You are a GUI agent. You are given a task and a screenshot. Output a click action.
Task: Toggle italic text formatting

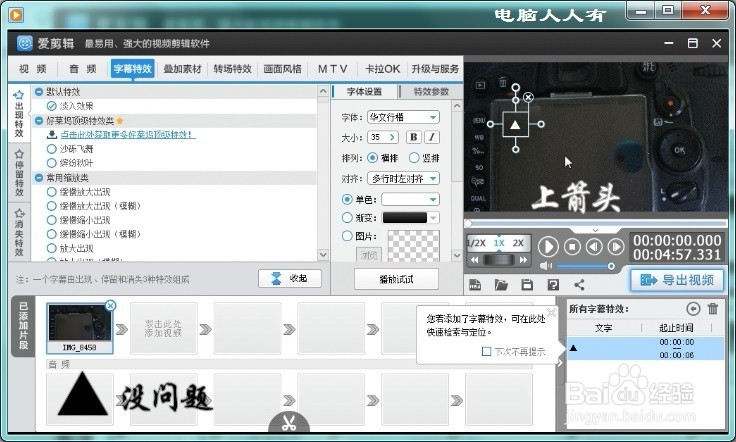point(432,137)
